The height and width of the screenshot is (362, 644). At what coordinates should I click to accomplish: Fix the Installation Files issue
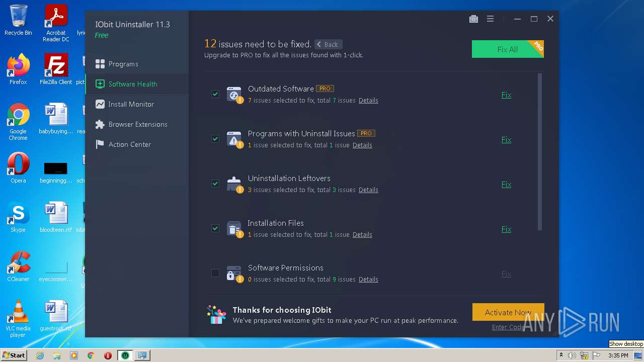[x=506, y=229]
